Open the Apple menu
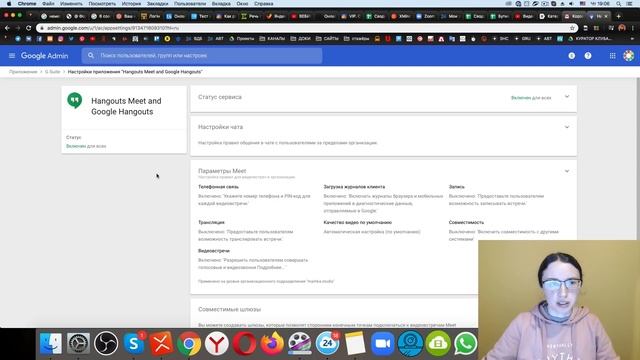Image resolution: width=640 pixels, height=360 pixels. pyautogui.click(x=9, y=4)
